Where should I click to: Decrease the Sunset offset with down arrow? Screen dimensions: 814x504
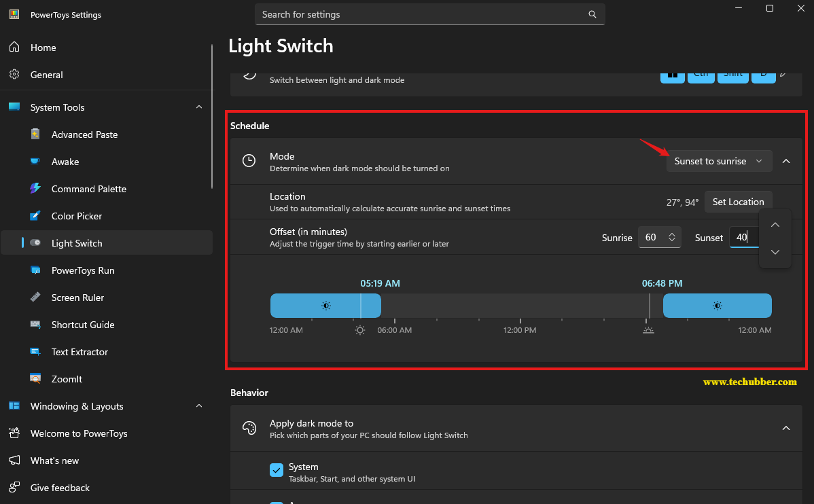pos(775,252)
